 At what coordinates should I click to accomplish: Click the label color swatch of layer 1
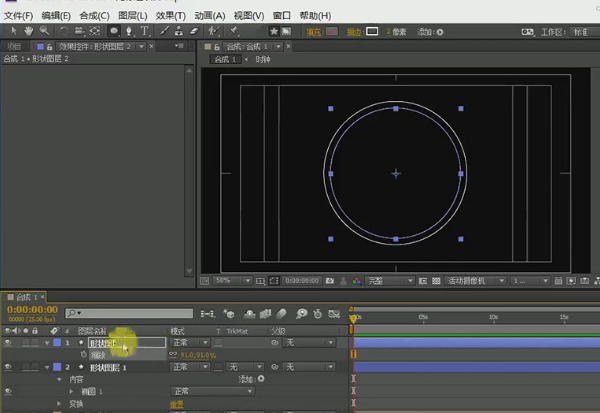tap(57, 343)
